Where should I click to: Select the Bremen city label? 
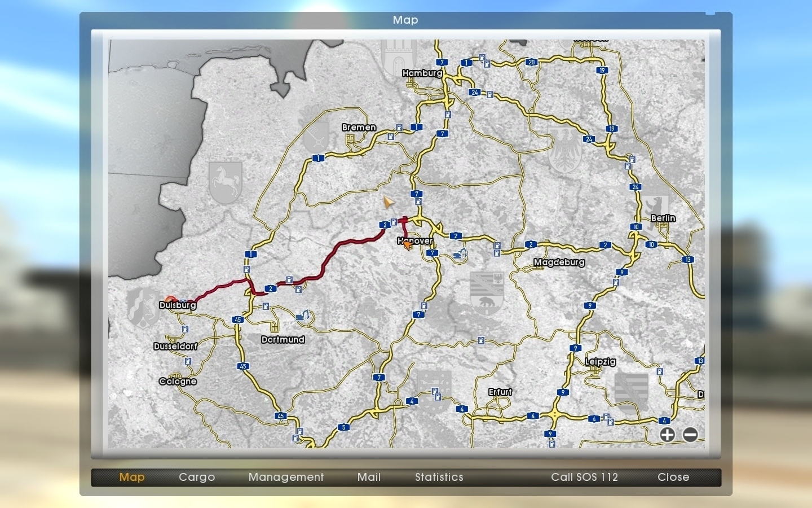tap(359, 128)
